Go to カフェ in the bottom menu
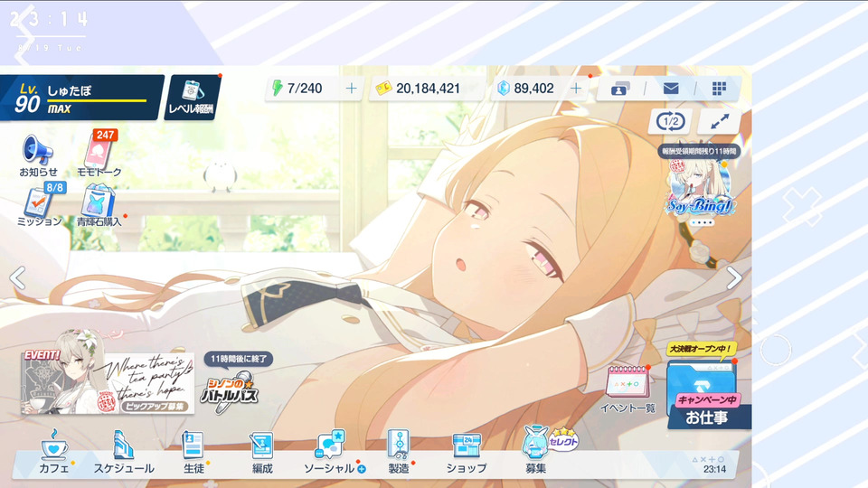 (54, 452)
